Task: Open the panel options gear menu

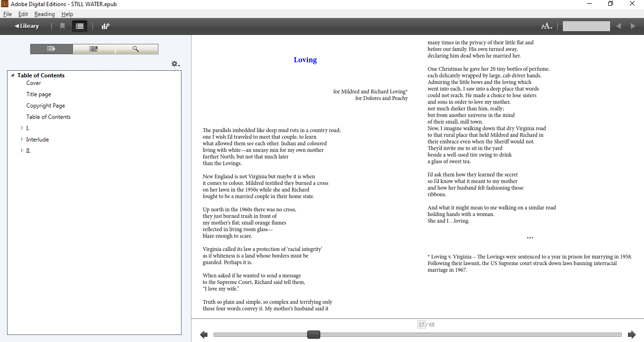Action: [175, 64]
